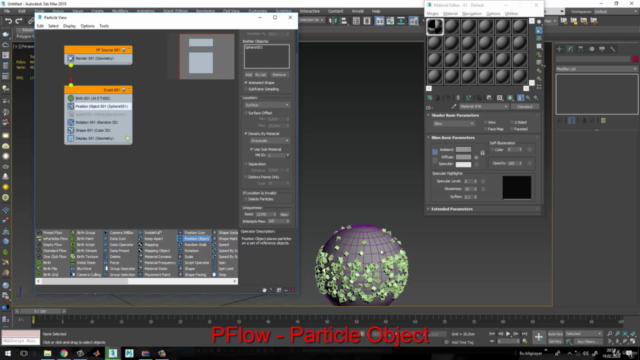
Task: Click the depot horizontal scrollbar right arrow
Action: coord(235,281)
